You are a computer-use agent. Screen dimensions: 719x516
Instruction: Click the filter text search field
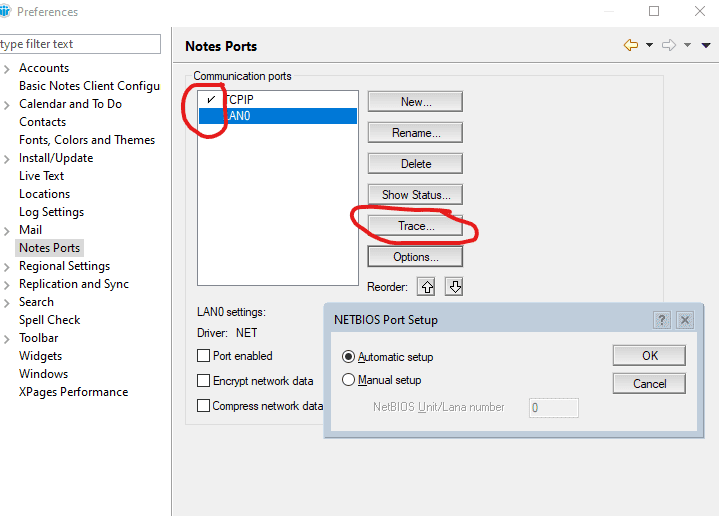tap(80, 44)
